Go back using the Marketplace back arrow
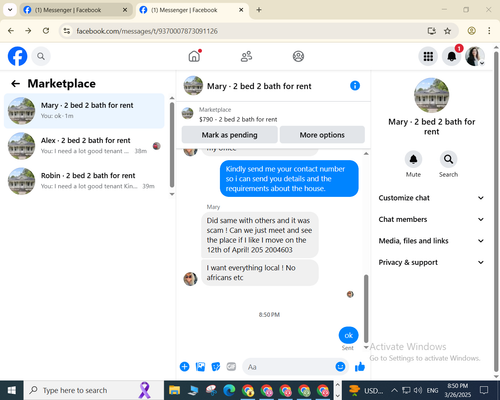This screenshot has width=500, height=400. point(16,84)
